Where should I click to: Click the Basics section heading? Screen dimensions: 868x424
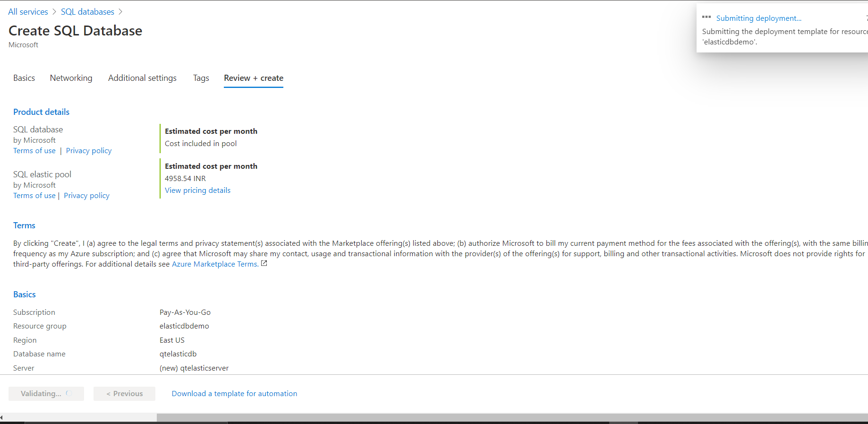pos(25,294)
